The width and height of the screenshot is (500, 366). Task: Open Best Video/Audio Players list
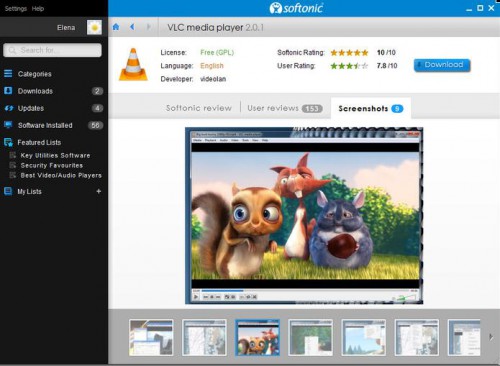click(61, 175)
